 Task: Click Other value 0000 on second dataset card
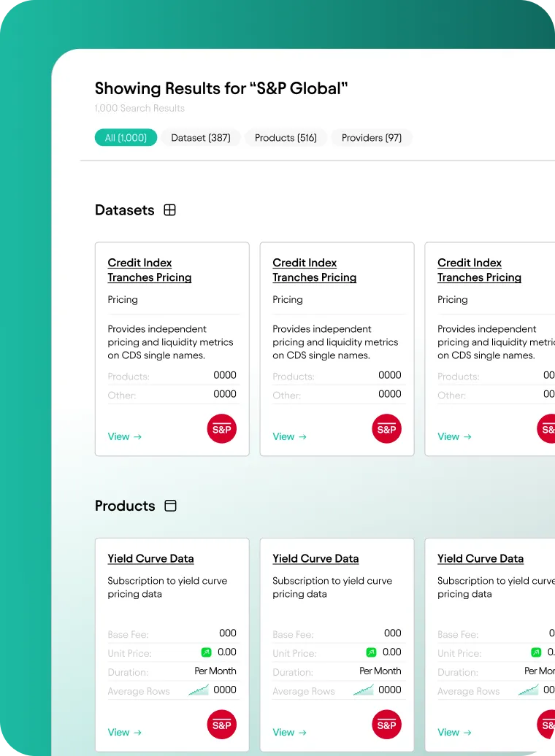coord(390,394)
